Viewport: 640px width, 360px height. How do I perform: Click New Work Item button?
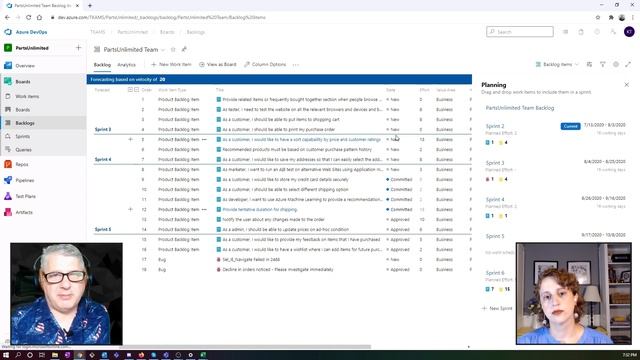click(x=171, y=64)
